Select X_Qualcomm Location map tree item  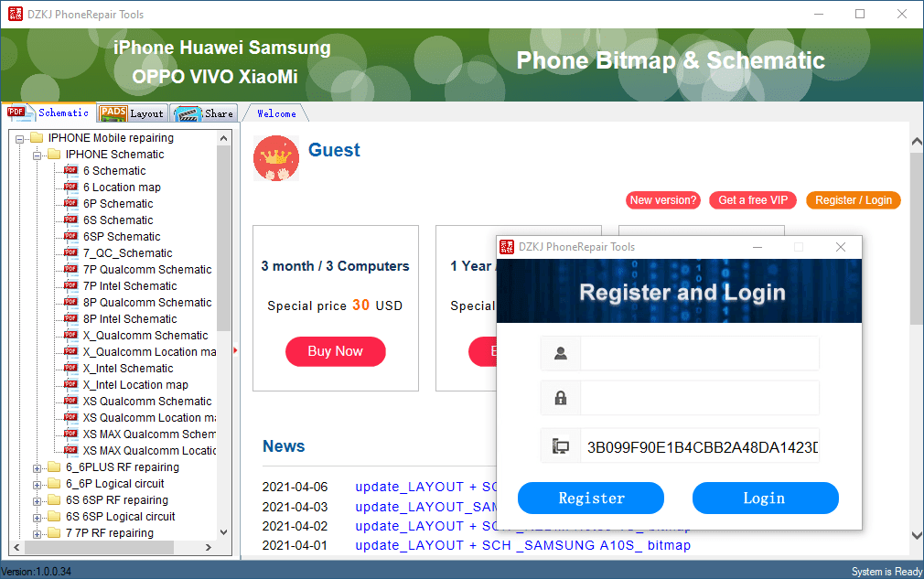pyautogui.click(x=150, y=351)
